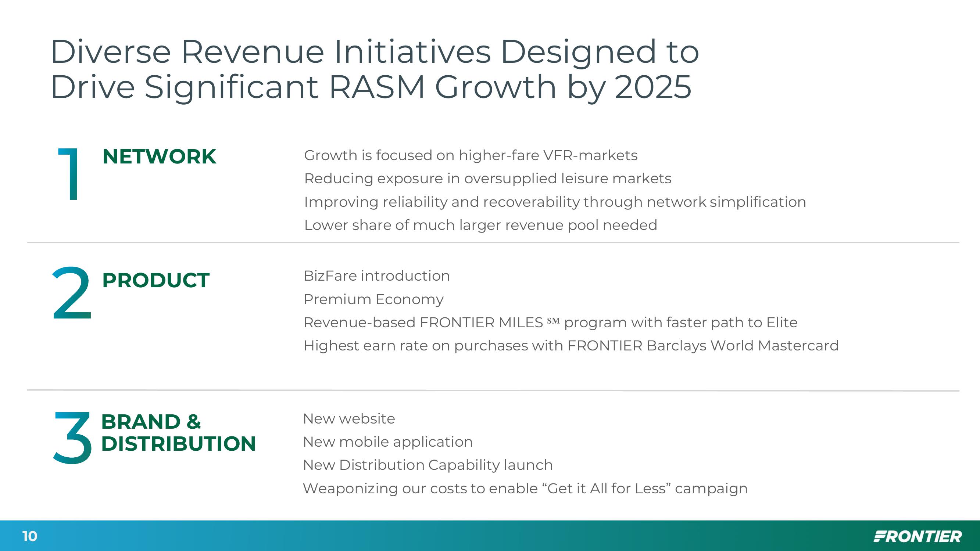Select the large numeral 2 graphic
This screenshot has width=980, height=551.
(72, 293)
